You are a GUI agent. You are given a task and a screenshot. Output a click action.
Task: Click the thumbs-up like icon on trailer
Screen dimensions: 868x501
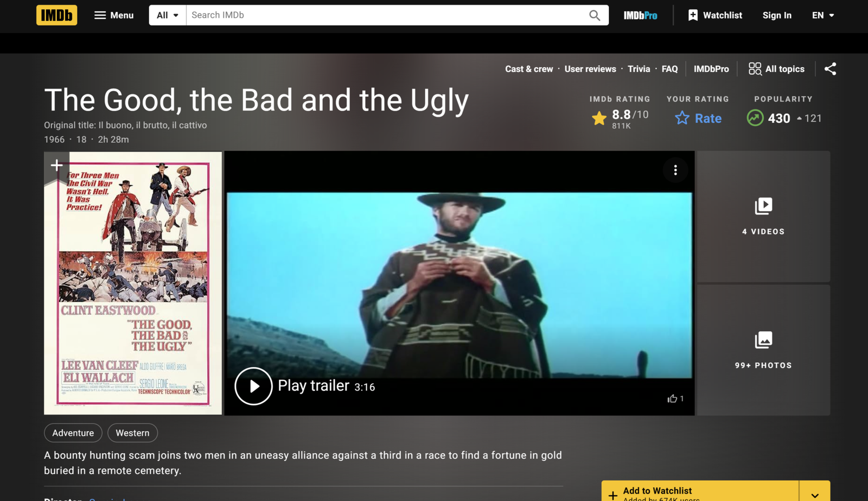(x=672, y=398)
